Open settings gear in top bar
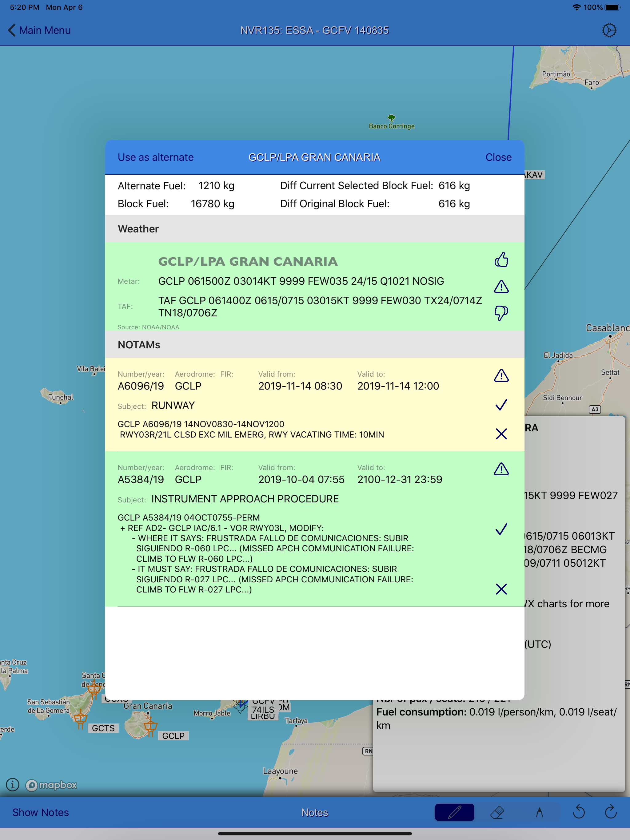 (x=609, y=30)
